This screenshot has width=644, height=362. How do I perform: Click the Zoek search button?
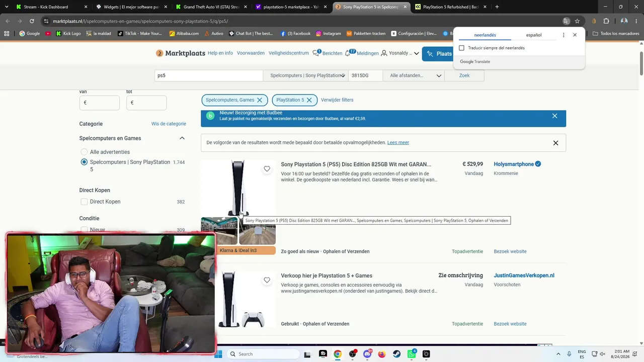click(464, 75)
